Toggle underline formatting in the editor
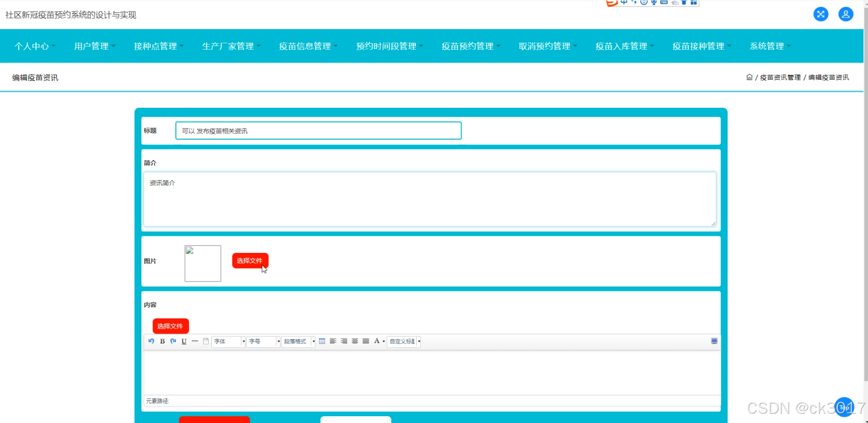 tap(184, 341)
